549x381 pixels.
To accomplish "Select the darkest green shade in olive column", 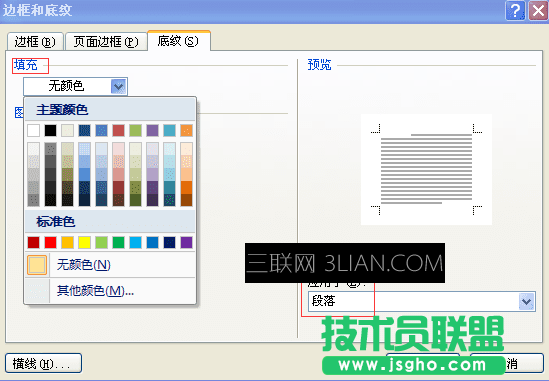I will [x=135, y=200].
